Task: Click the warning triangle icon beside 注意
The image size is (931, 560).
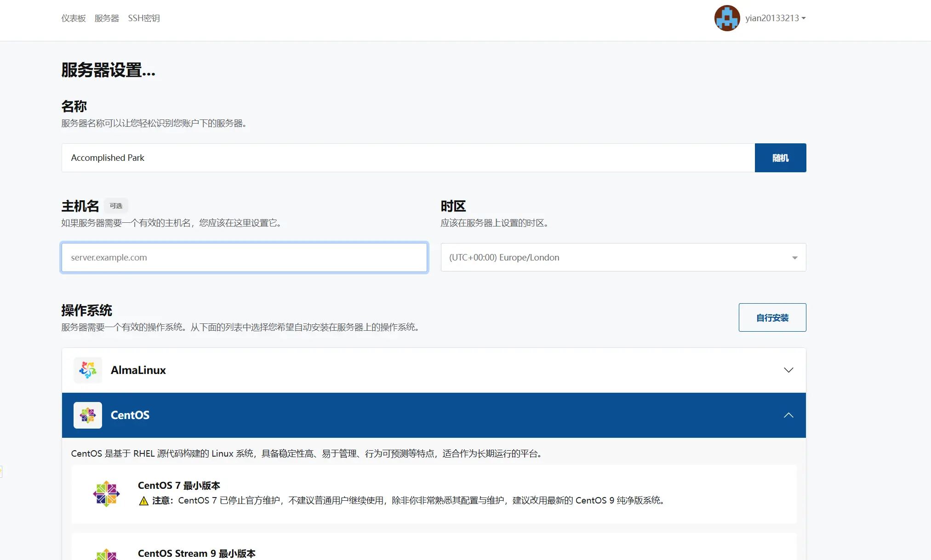Action: coord(143,501)
